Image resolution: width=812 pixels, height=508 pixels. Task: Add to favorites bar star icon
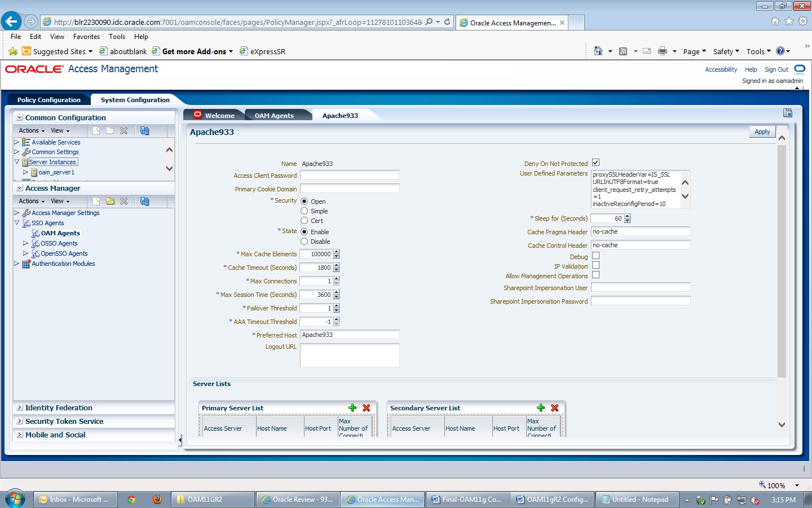pos(13,51)
